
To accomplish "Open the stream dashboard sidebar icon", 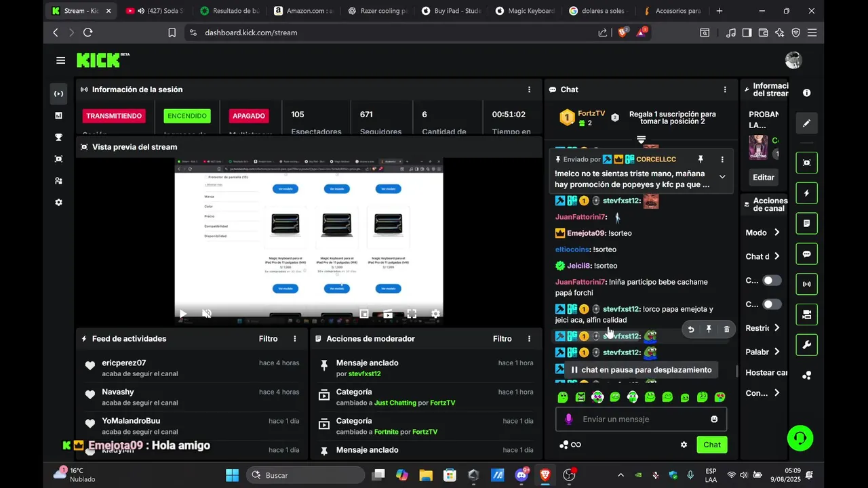I will coord(58,94).
